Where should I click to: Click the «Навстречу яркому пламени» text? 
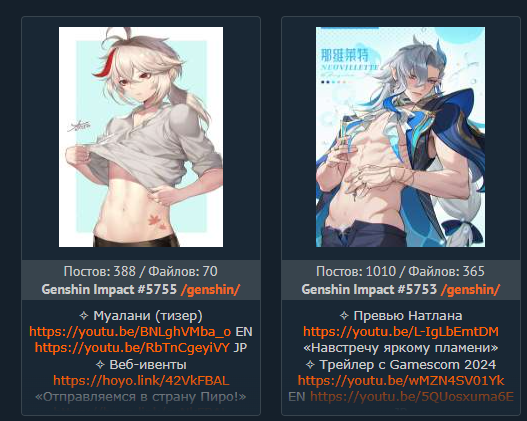point(401,348)
